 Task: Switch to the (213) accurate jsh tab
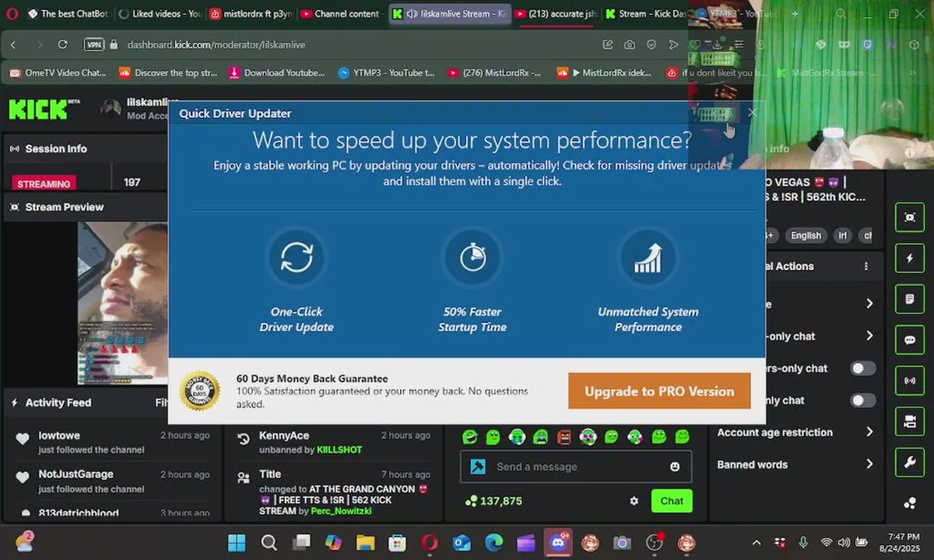[557, 14]
